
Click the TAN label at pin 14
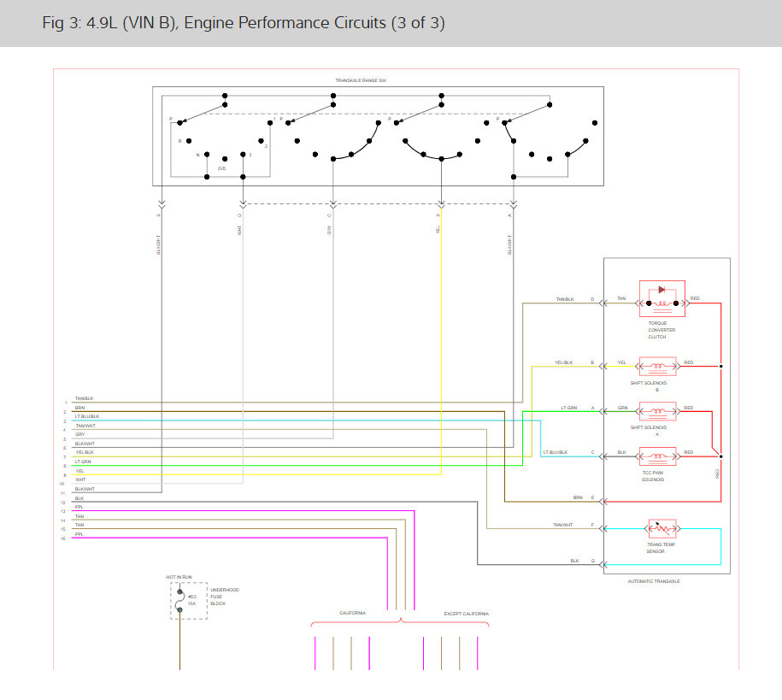[x=79, y=516]
